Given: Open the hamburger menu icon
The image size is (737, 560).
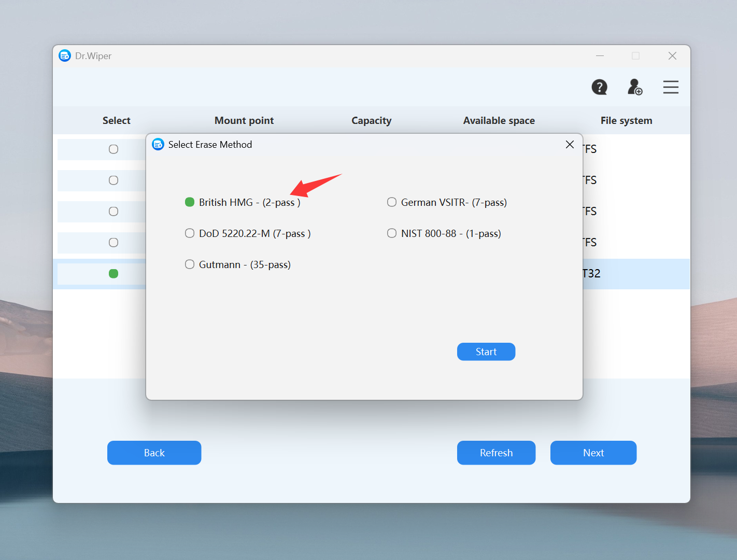Looking at the screenshot, I should click(x=671, y=87).
